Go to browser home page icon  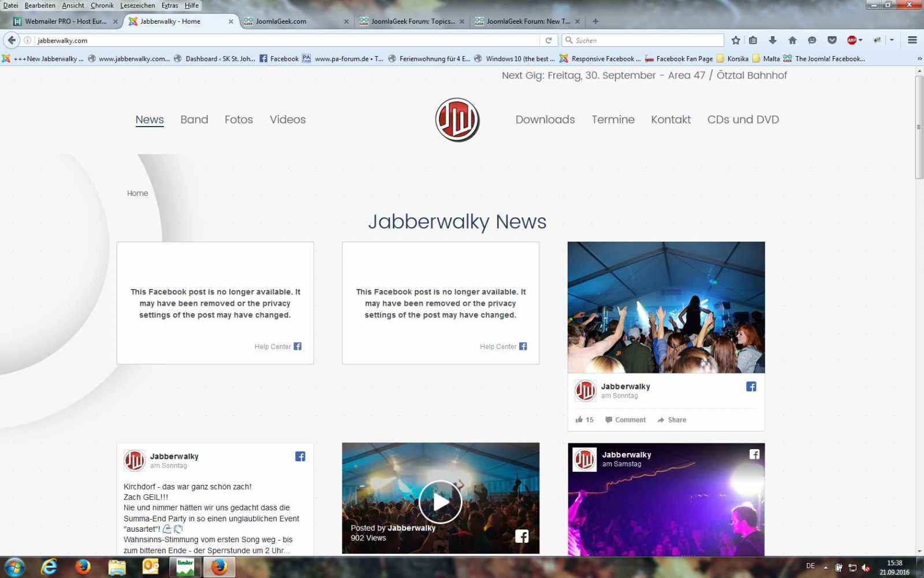[x=792, y=40]
